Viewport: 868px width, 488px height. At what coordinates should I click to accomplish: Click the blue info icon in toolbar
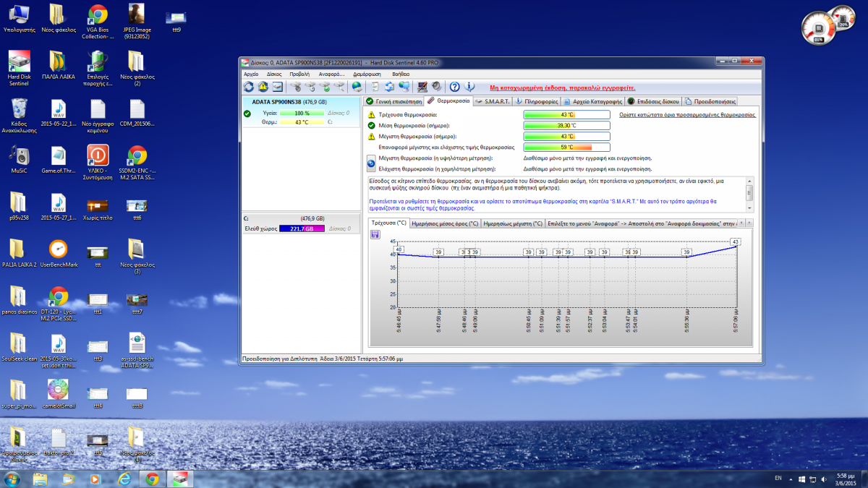469,87
